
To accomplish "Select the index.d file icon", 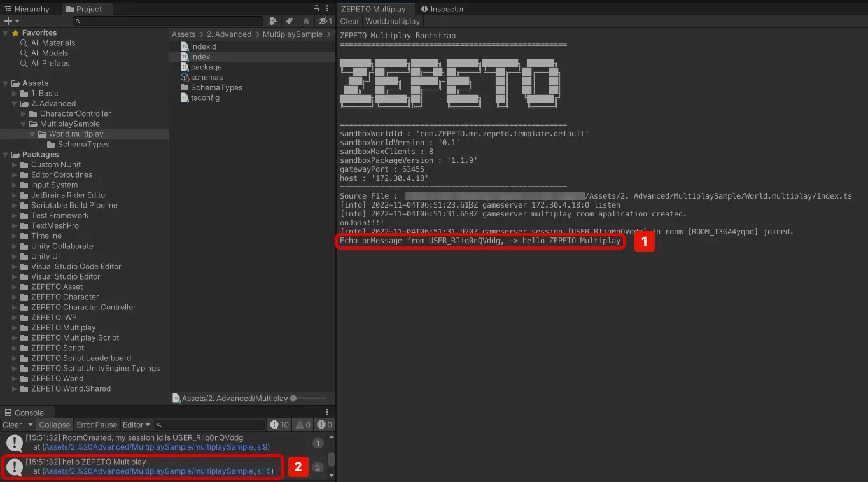I will [185, 46].
